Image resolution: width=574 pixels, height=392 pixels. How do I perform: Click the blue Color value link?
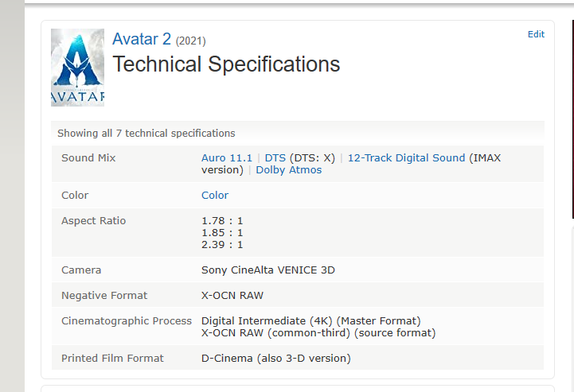215,196
